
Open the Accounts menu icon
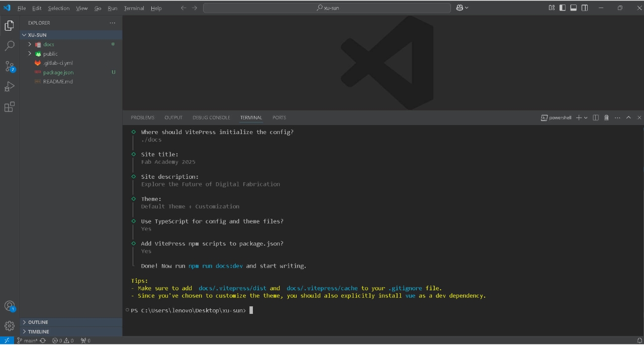[x=10, y=306]
